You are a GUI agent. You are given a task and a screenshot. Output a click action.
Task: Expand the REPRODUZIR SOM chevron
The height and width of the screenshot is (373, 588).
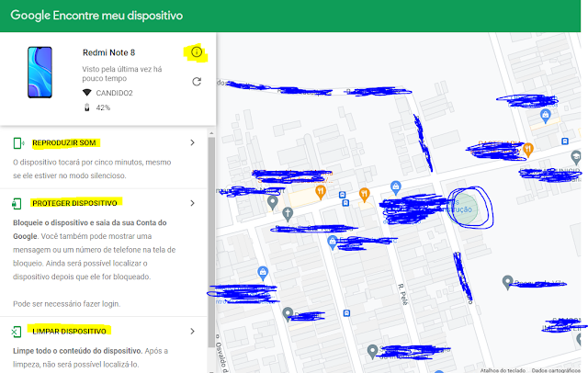[192, 142]
